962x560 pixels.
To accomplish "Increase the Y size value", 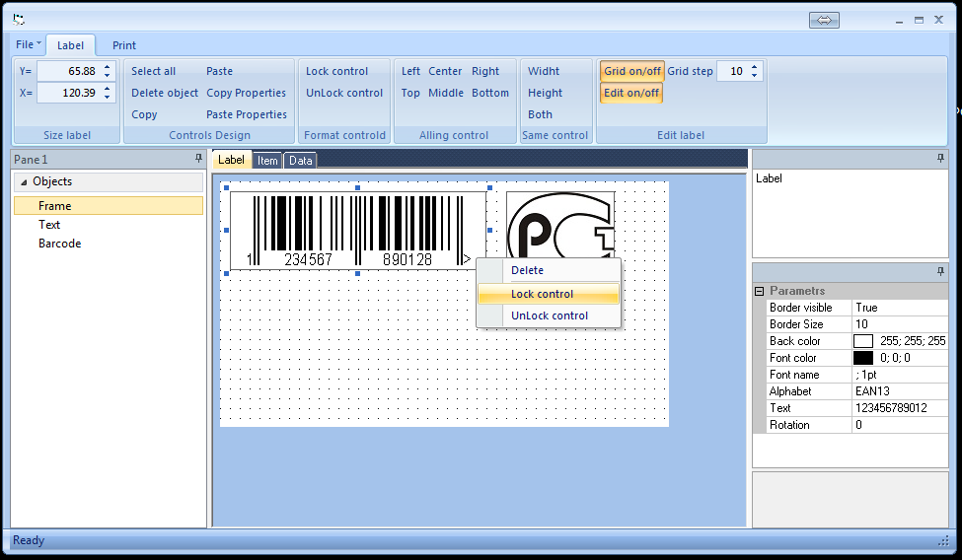I will pyautogui.click(x=107, y=67).
